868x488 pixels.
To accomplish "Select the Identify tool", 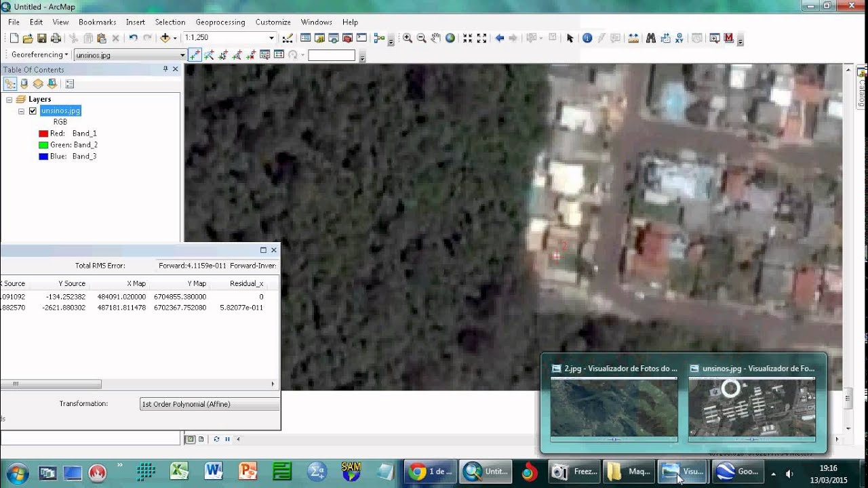I will tap(587, 39).
